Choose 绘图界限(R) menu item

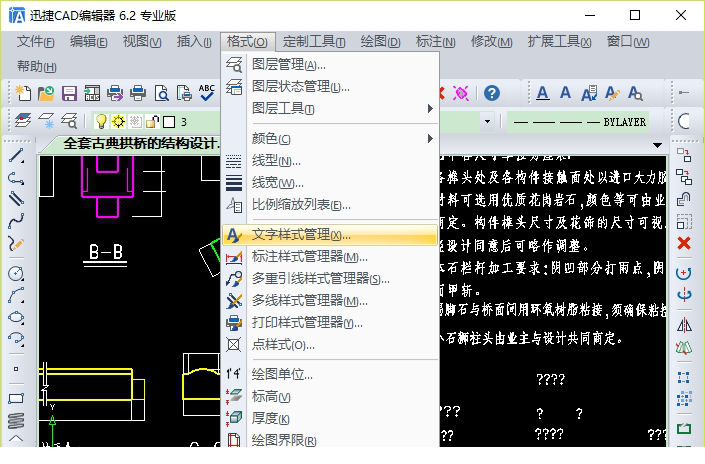(x=330, y=439)
